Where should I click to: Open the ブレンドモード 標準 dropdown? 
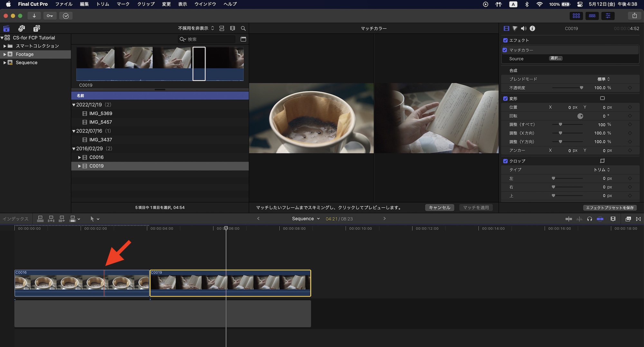[x=603, y=79]
